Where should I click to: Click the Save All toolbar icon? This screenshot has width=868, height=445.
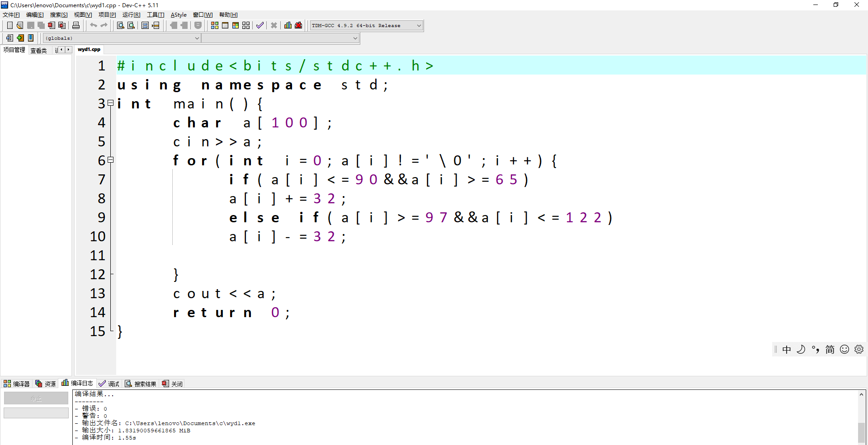41,26
